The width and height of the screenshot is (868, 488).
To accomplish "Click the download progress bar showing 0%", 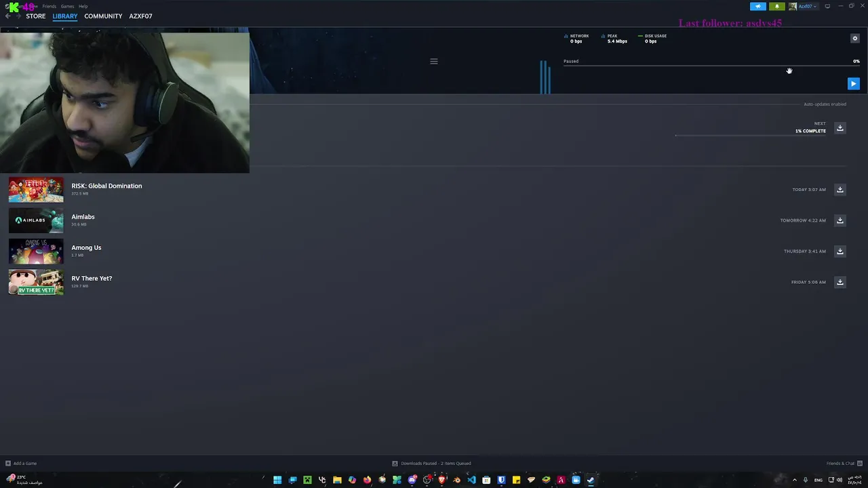I will click(x=711, y=66).
